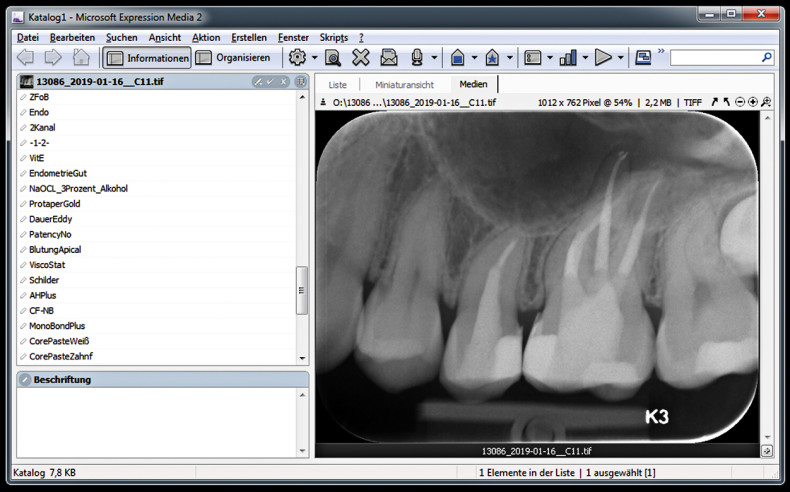Click the blue house catalog folder icon
Viewport: 790px width, 492px height.
[x=457, y=57]
